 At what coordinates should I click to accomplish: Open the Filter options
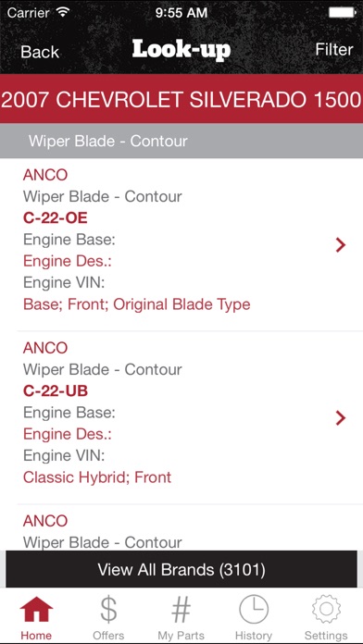[x=333, y=50]
